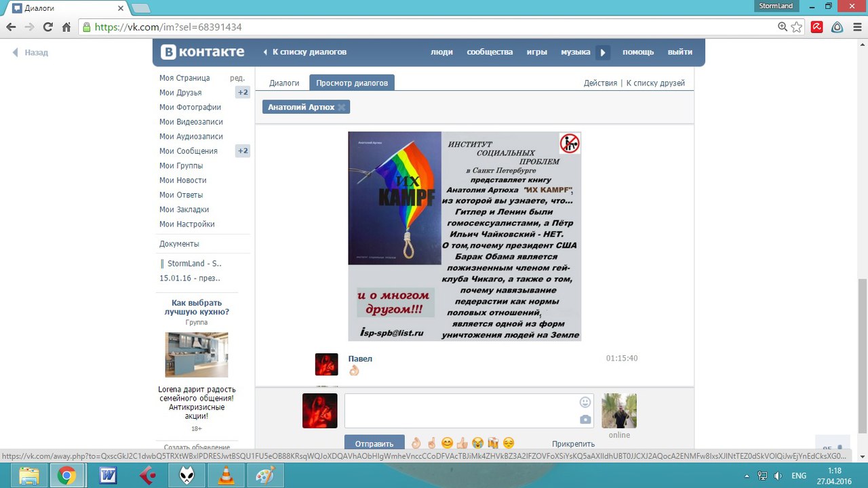Return via К списку диалогов link
This screenshot has height=488, width=868.
coord(309,52)
